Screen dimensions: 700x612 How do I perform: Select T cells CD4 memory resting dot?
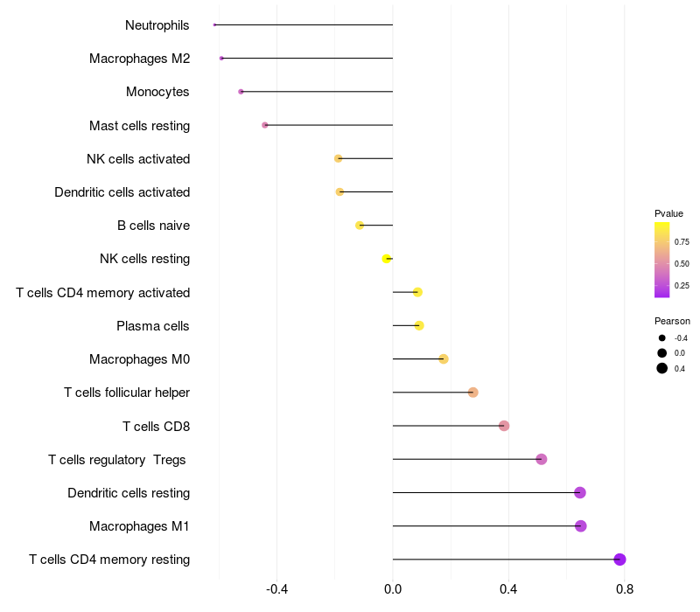tap(619, 560)
